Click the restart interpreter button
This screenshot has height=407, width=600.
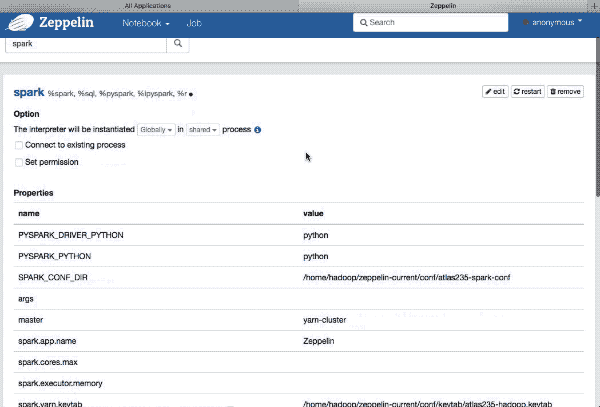[x=528, y=92]
